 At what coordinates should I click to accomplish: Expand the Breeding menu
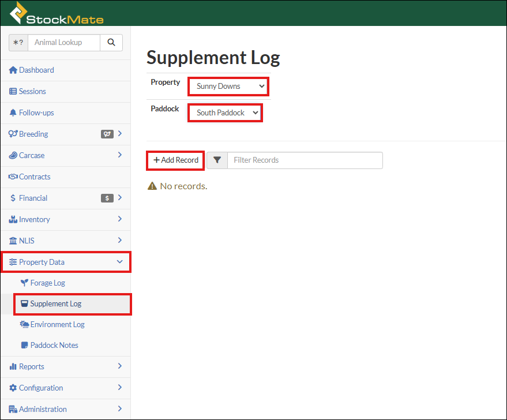coord(119,134)
